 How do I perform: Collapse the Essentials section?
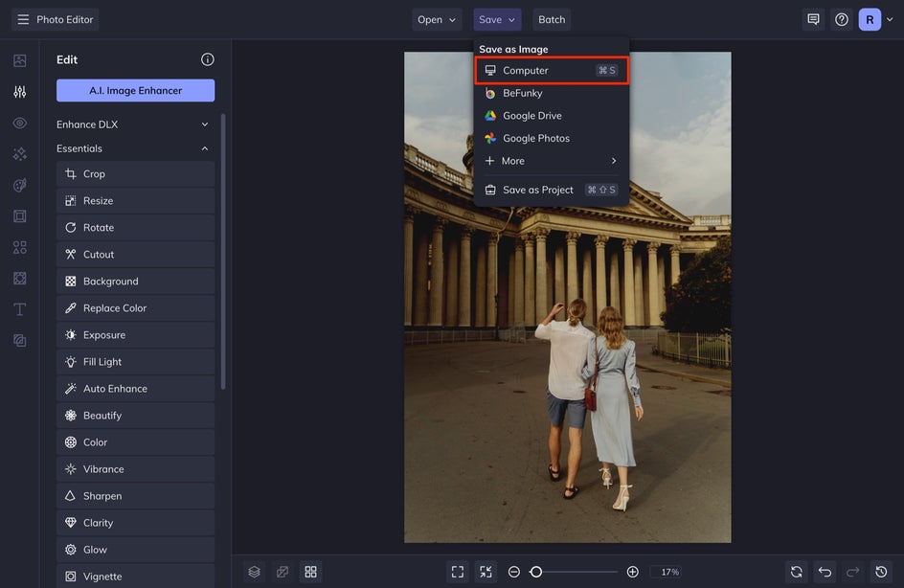(x=204, y=148)
